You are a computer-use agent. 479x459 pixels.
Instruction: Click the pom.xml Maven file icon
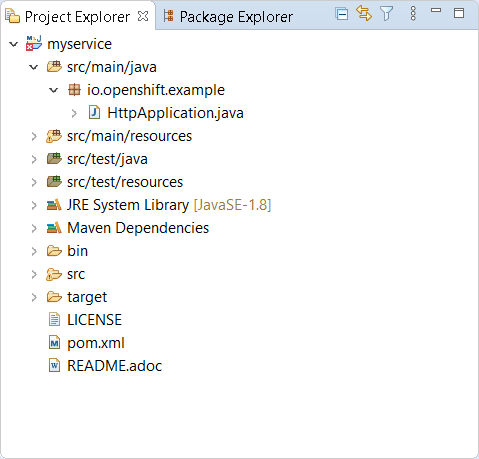click(x=54, y=343)
